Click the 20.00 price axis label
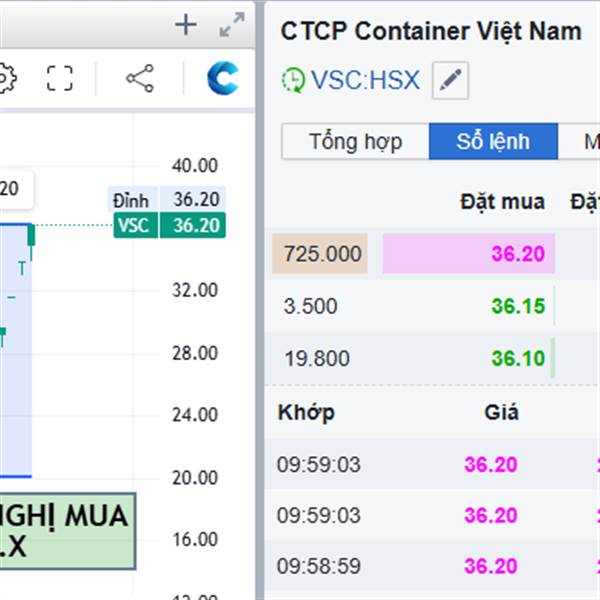 coord(195,478)
